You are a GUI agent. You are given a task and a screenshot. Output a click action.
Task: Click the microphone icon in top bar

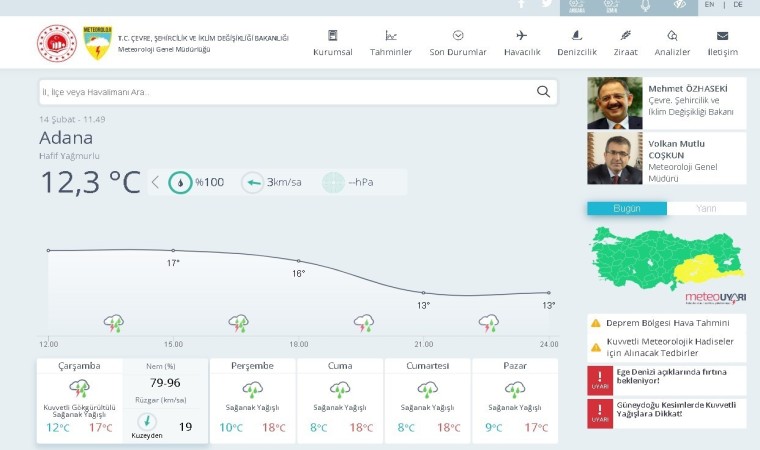[645, 5]
